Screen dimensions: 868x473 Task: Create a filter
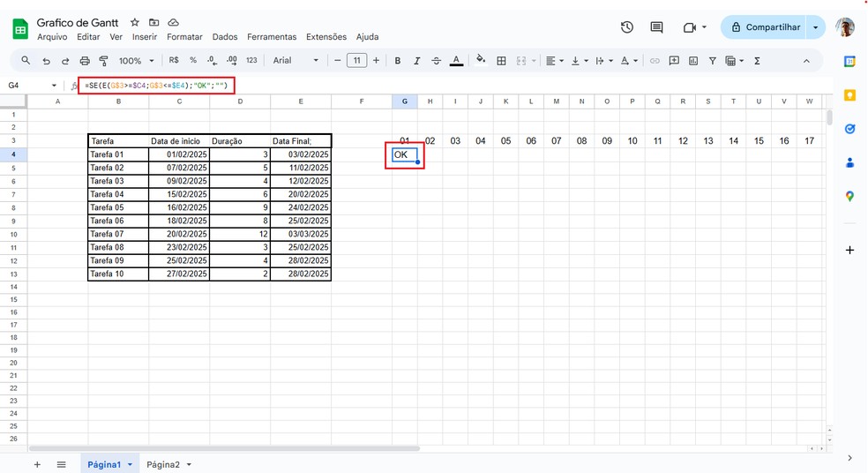click(713, 61)
